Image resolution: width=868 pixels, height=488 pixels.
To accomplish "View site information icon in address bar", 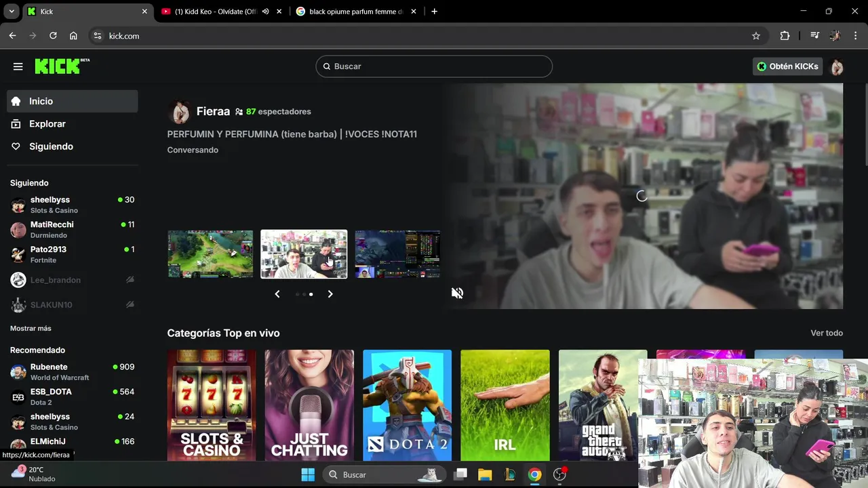I will pyautogui.click(x=98, y=36).
